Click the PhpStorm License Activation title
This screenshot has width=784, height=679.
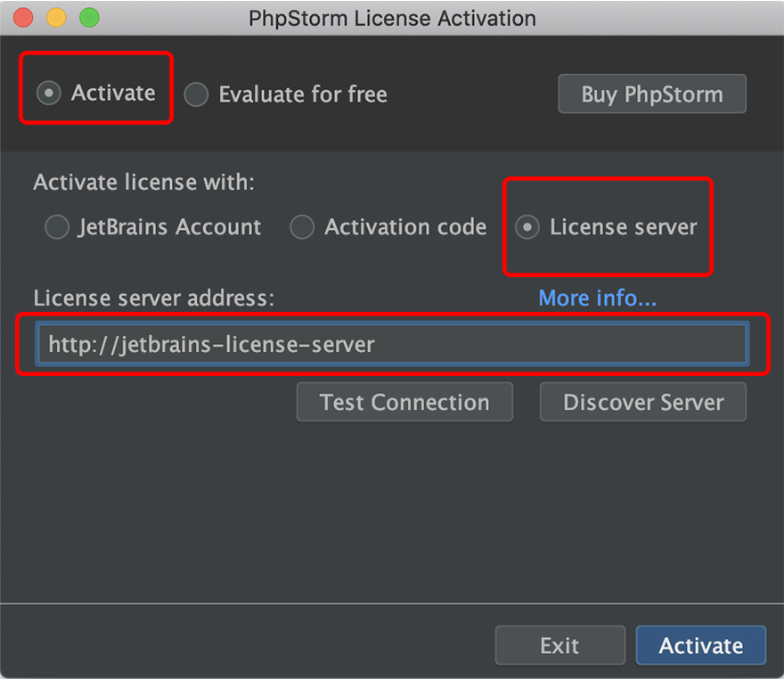393,19
